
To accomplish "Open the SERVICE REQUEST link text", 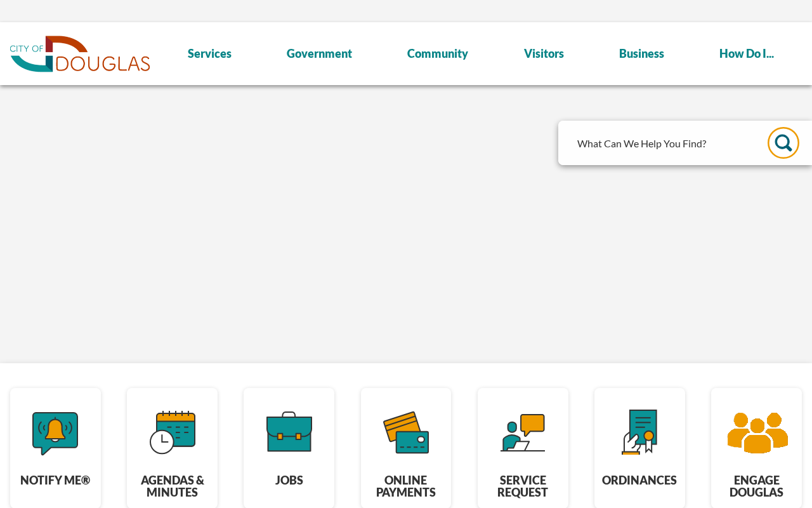I will click(x=523, y=486).
